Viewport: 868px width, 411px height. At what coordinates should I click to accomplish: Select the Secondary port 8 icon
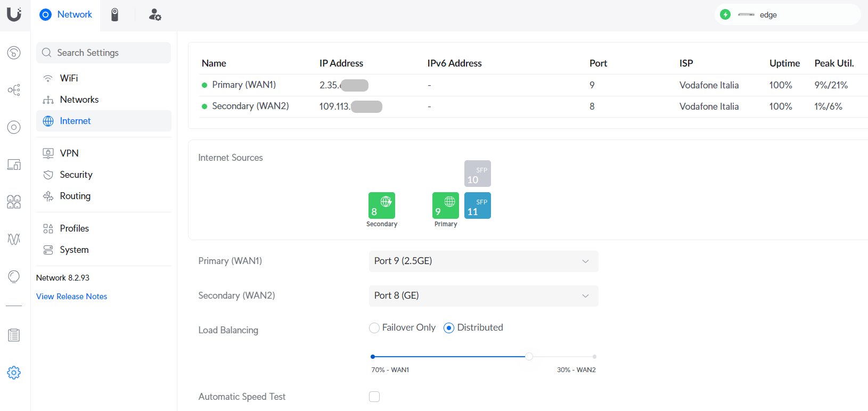click(x=381, y=205)
